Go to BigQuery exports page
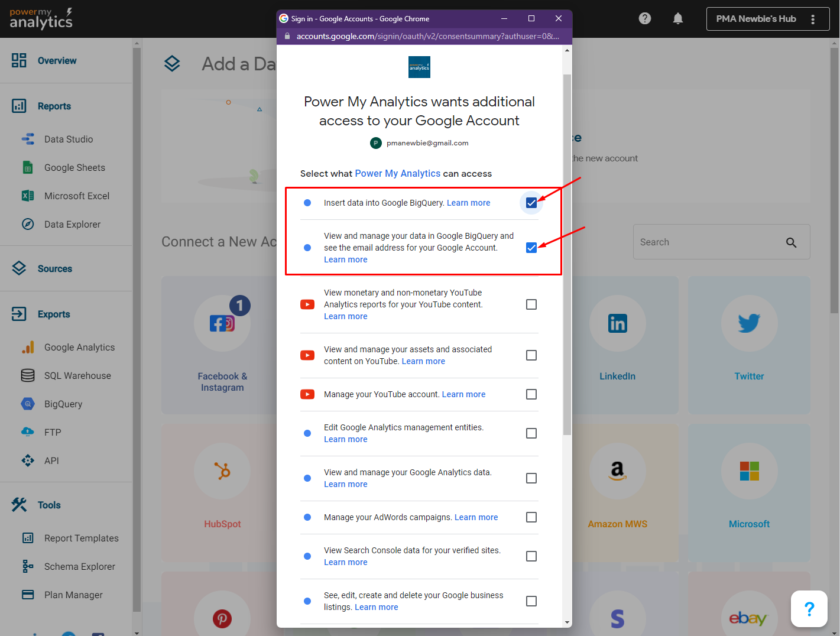This screenshot has height=636, width=840. coord(63,404)
